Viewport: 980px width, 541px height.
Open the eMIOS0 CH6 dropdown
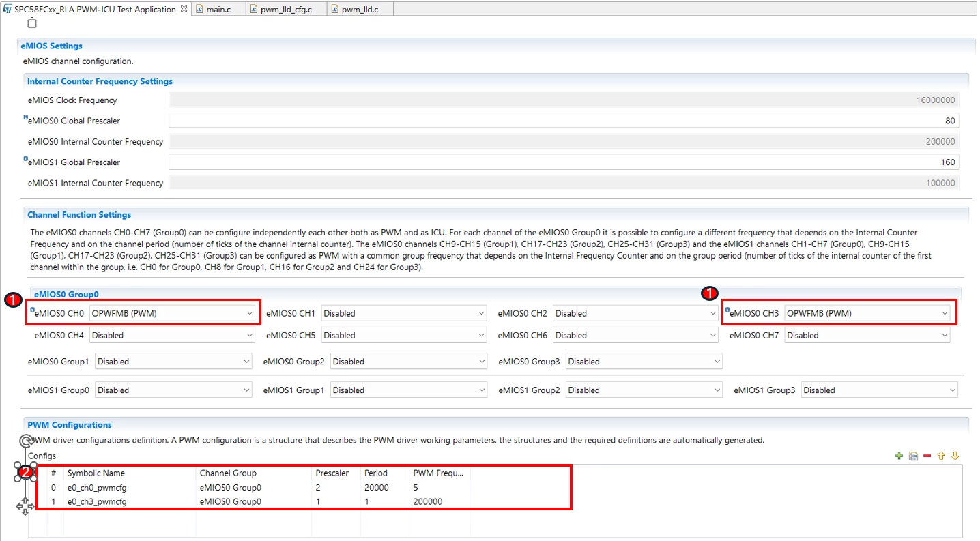point(635,335)
